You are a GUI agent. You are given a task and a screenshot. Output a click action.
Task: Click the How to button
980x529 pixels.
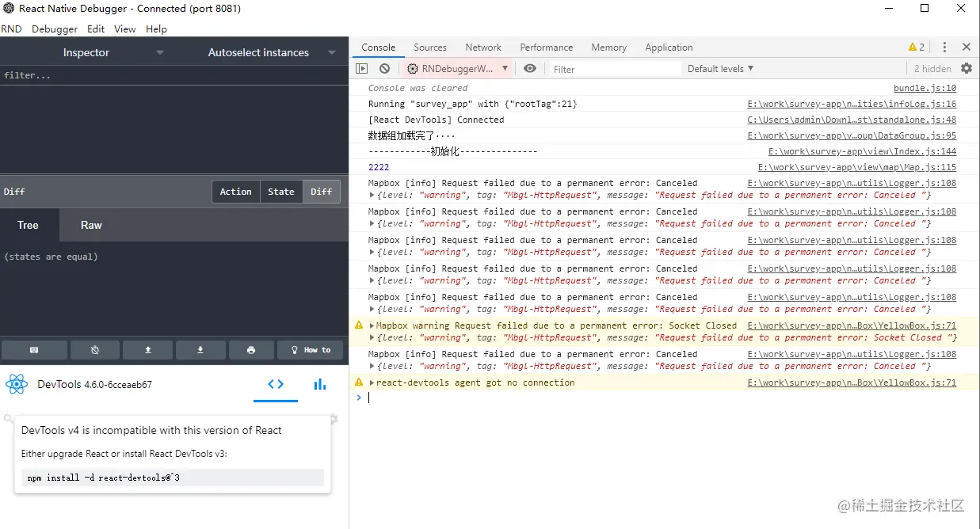click(x=311, y=350)
